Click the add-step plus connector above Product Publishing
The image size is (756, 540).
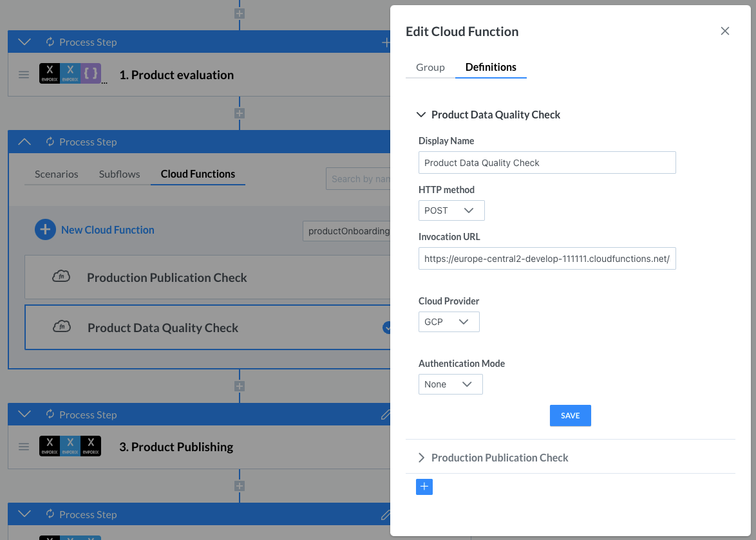tap(240, 386)
